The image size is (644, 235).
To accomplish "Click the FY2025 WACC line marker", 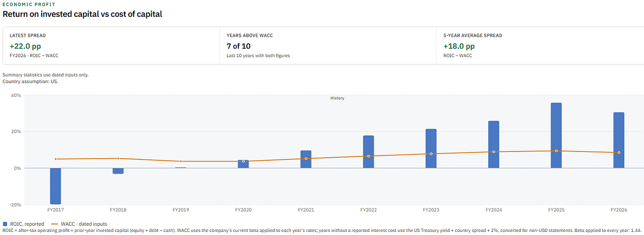I will tap(556, 151).
